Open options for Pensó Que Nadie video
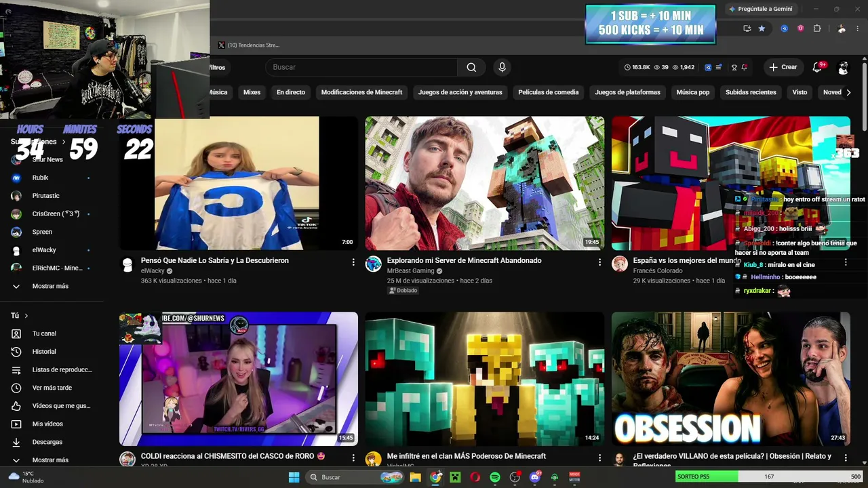Viewport: 868px width, 488px height. (x=353, y=262)
